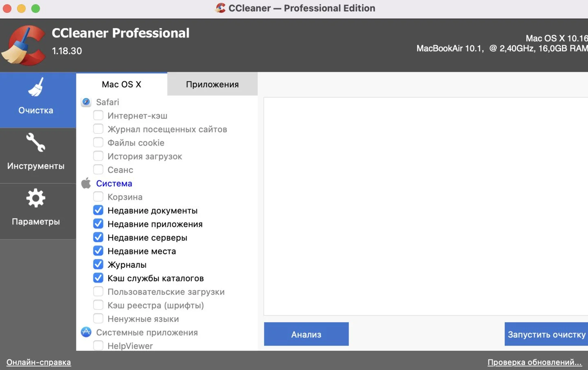This screenshot has height=370, width=588.
Task: Click the CCleaner icon in the title bar
Action: 220,8
